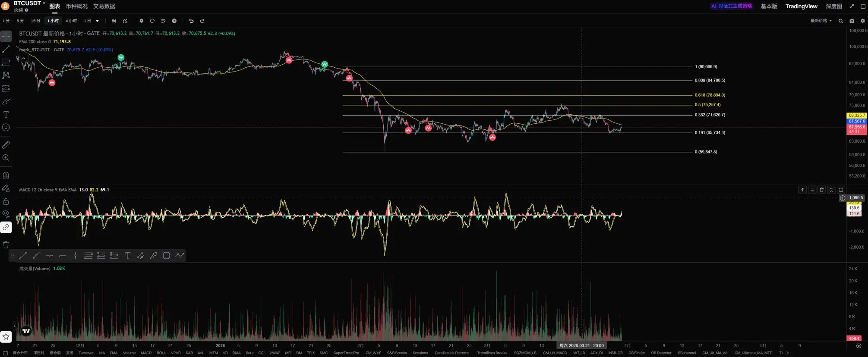Select the 4小时 timeframe
The image size is (868, 357).
coord(71,21)
